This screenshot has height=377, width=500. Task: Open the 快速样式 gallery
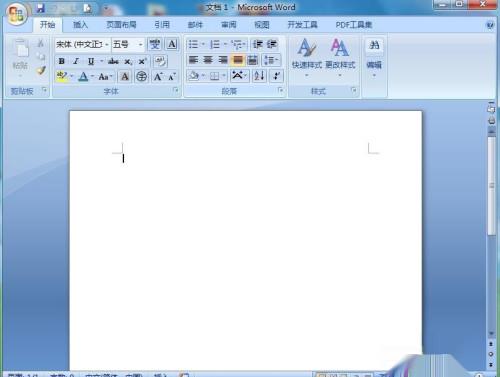click(x=307, y=58)
